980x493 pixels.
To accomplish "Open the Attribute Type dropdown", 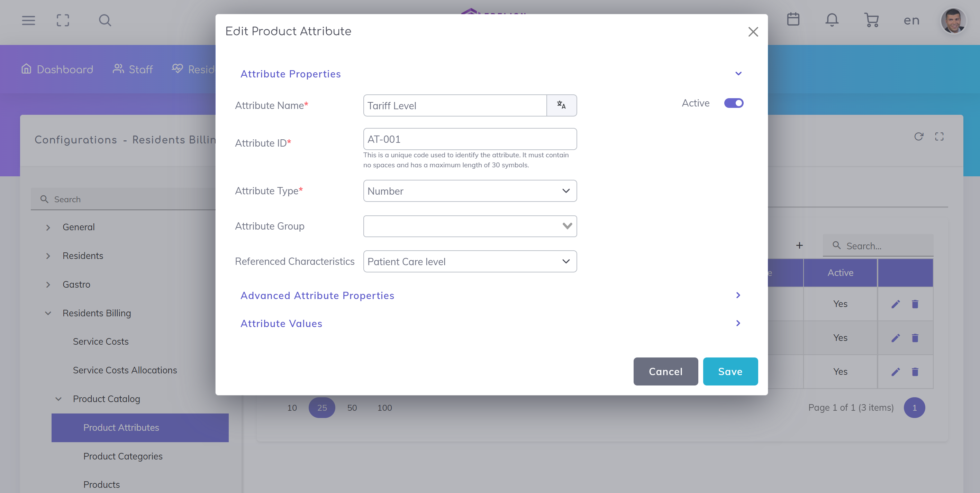I will (x=470, y=191).
